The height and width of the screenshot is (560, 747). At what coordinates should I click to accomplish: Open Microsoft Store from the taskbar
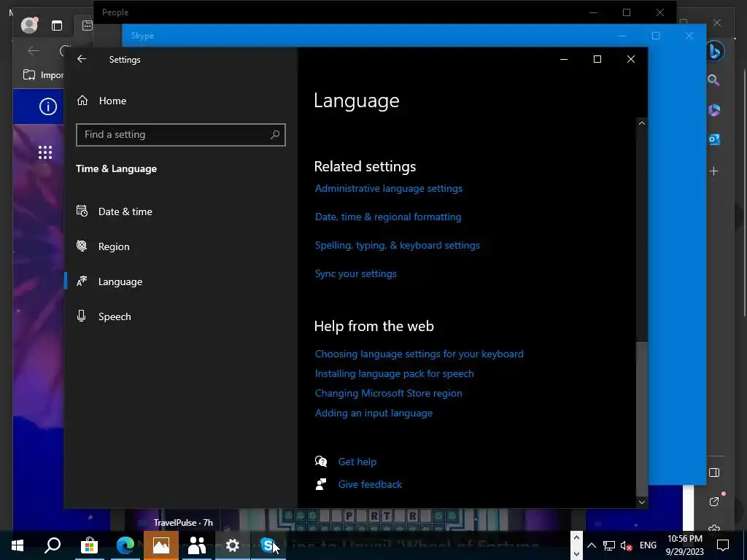[x=89, y=545]
